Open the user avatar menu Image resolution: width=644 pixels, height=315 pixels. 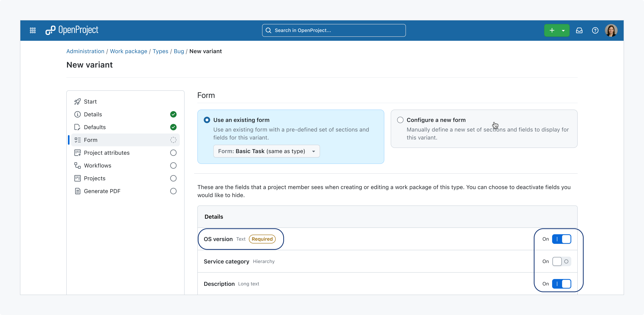(x=611, y=30)
